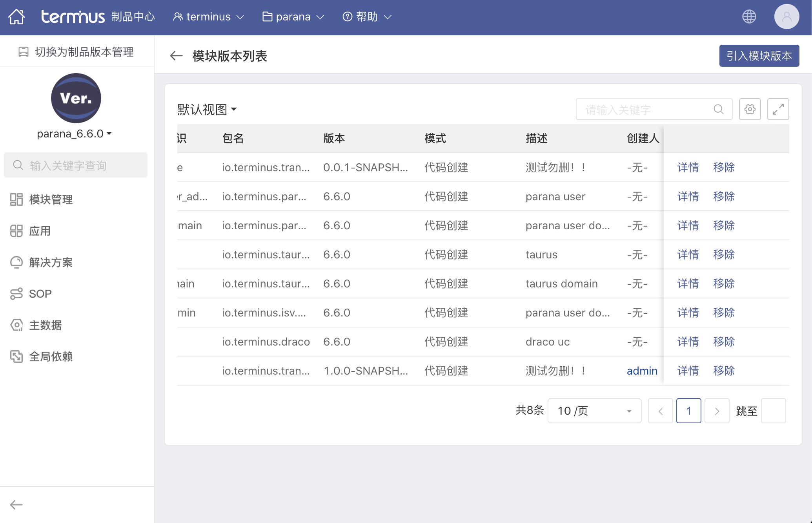This screenshot has height=523, width=812.
Task: Click the 版本 column header
Action: pyautogui.click(x=334, y=138)
